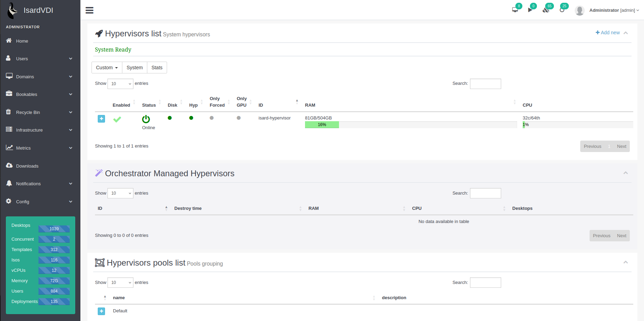Open entries count dropdown in Hypervisors list
This screenshot has height=321, width=644.
tap(120, 84)
